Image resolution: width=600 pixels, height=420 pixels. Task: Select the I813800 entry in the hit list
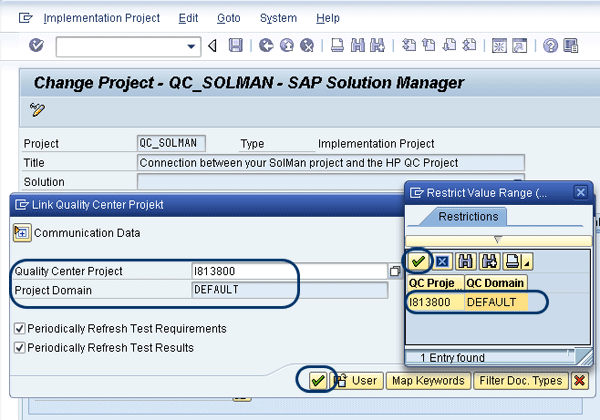click(x=435, y=302)
